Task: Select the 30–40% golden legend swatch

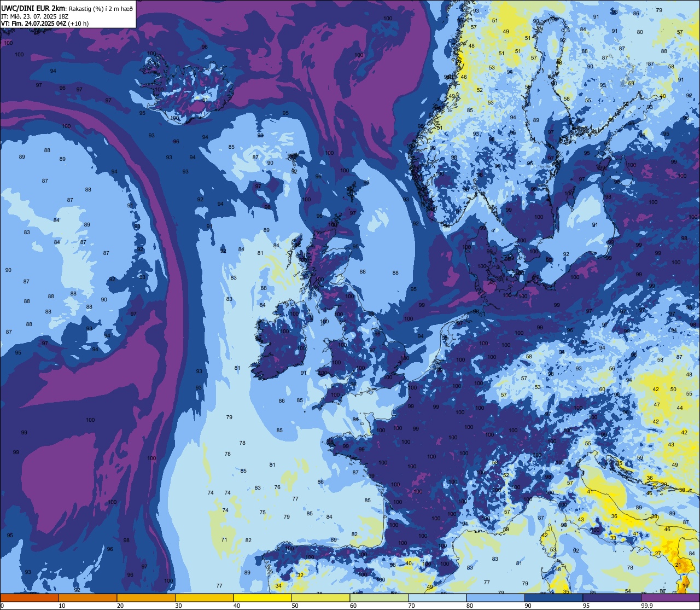Action: click(204, 597)
